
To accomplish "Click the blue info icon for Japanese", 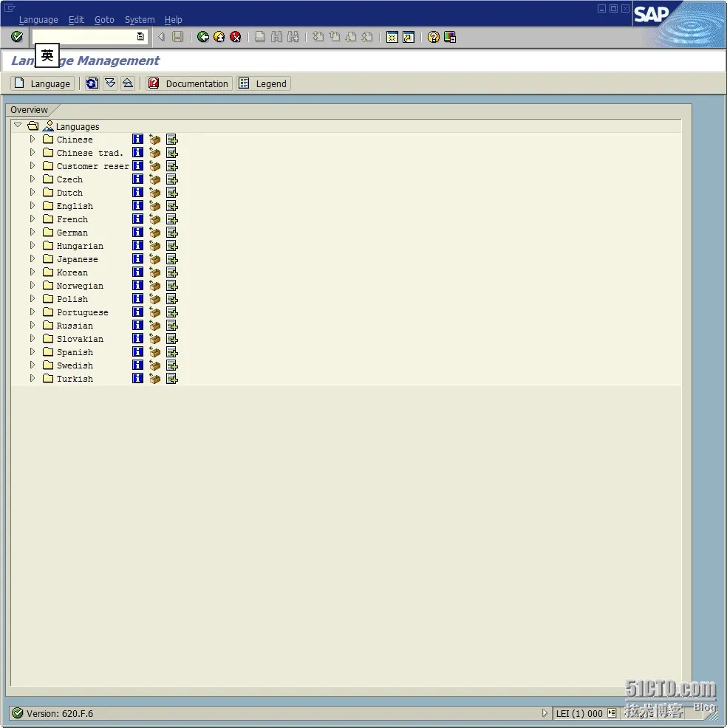I will click(137, 258).
